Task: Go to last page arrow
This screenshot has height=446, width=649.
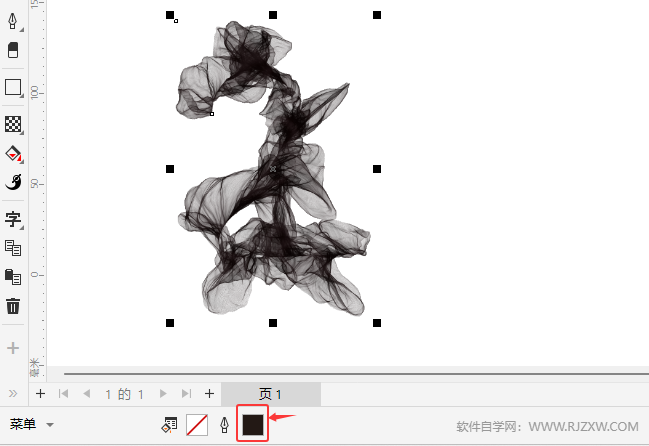Action: (x=187, y=393)
